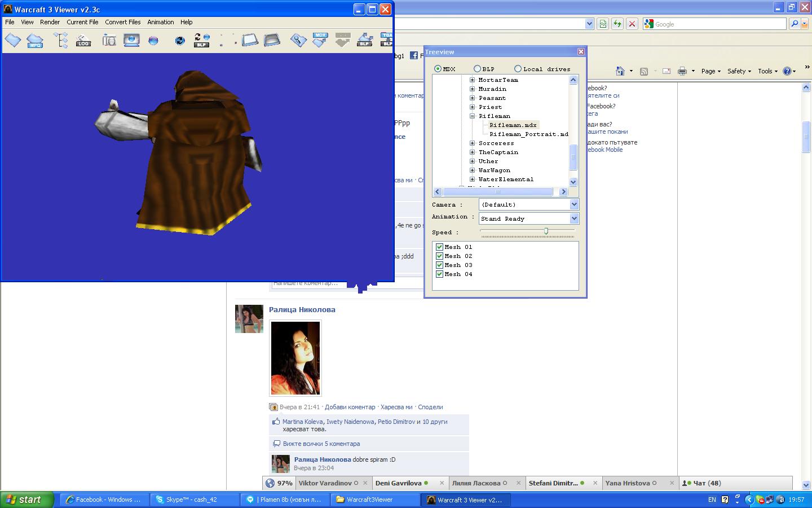Click the magnifier search button beside Google box
This screenshot has height=508, width=812.
[x=795, y=24]
